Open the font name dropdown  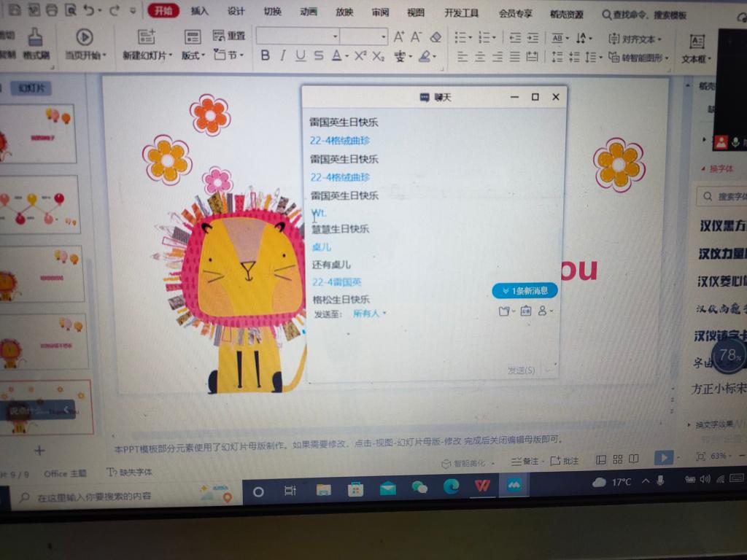[x=336, y=36]
